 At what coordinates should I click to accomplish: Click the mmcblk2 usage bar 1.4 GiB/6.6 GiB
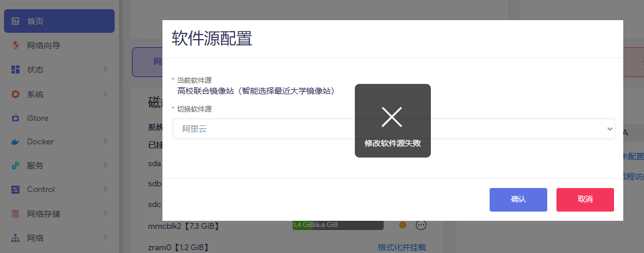tap(338, 225)
